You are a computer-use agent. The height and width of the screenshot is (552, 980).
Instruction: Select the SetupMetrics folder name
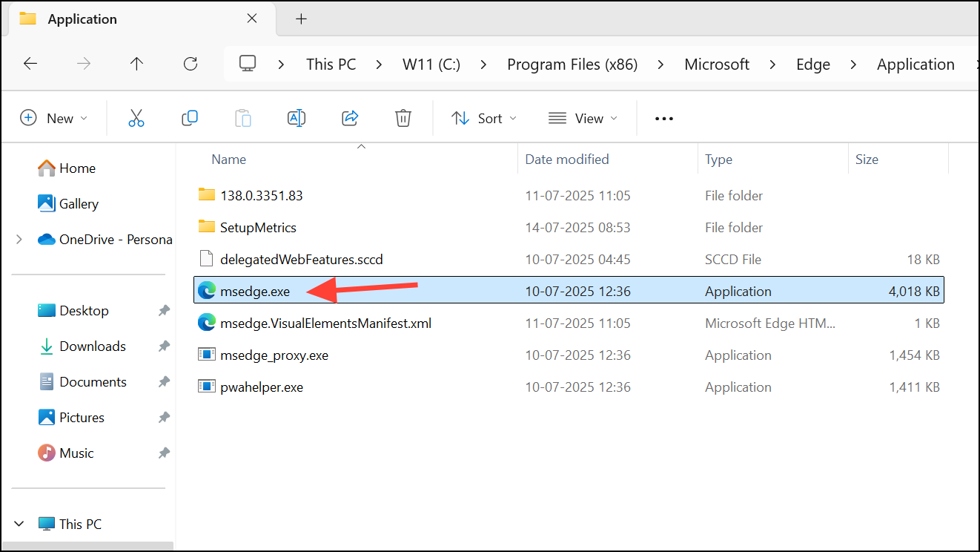coord(258,227)
